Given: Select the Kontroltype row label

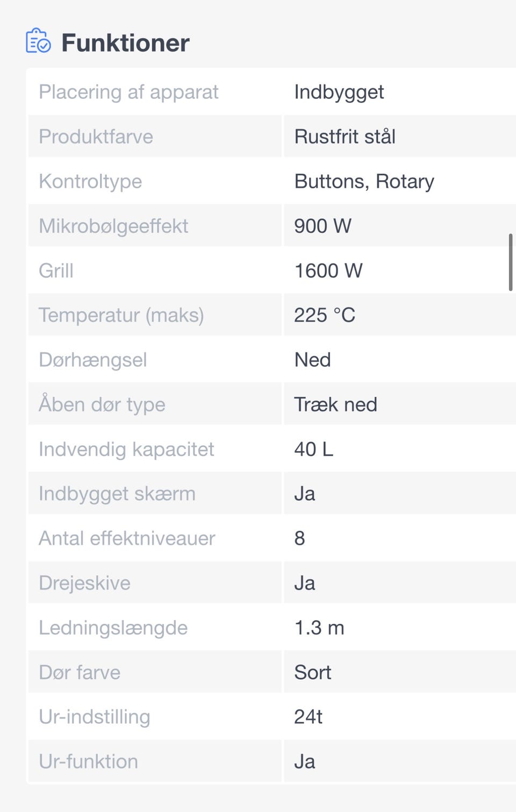Looking at the screenshot, I should pyautogui.click(x=90, y=181).
